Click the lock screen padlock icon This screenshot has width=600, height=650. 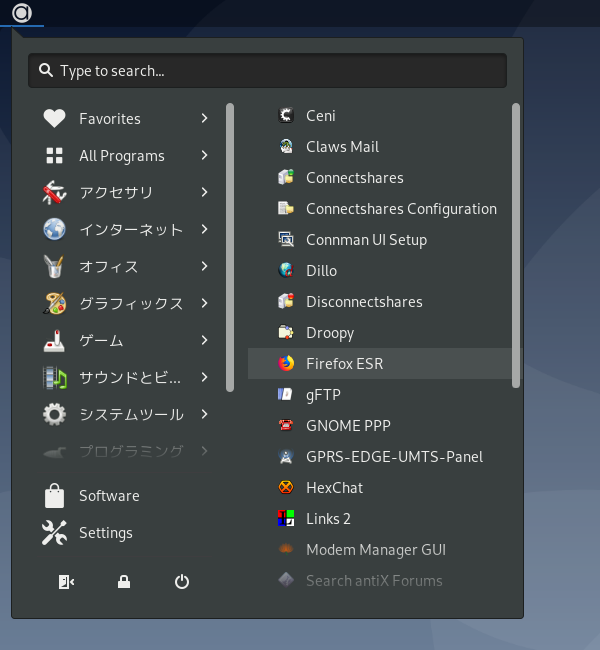tap(124, 582)
